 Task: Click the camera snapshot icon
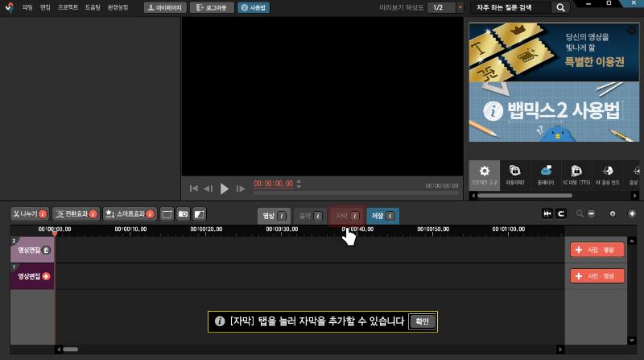pos(184,214)
